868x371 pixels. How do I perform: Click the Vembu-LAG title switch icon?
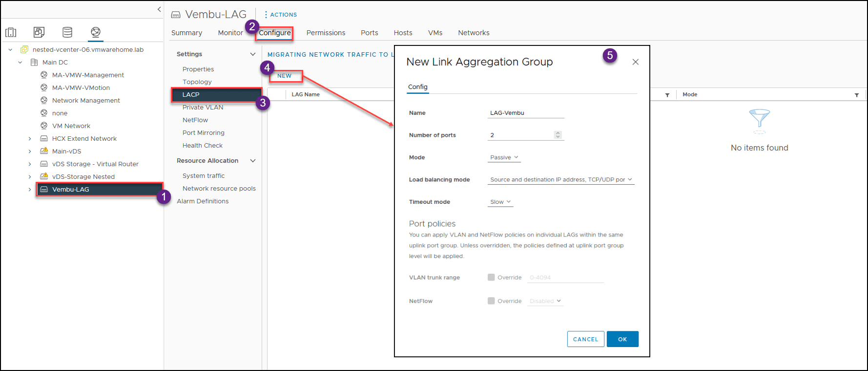tap(176, 15)
